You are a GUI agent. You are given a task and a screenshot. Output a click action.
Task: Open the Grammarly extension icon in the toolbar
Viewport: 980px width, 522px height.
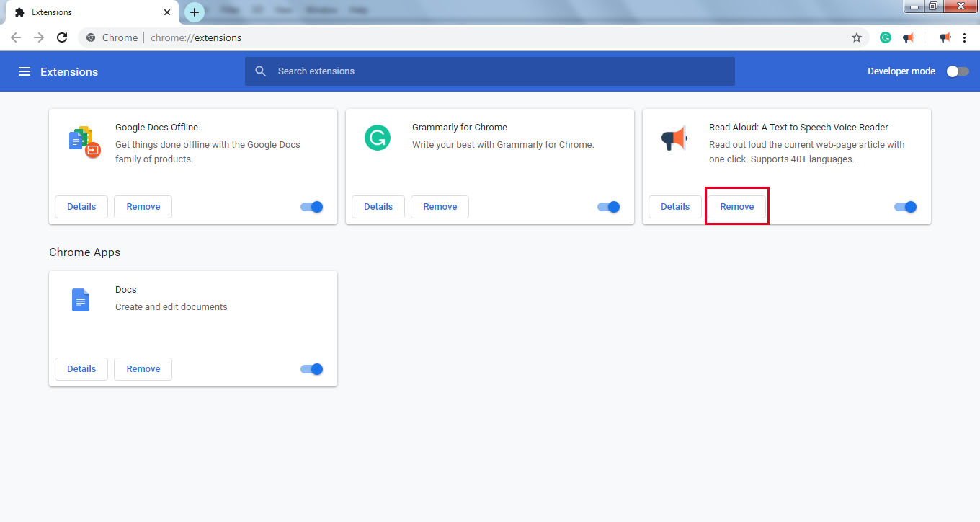(885, 37)
